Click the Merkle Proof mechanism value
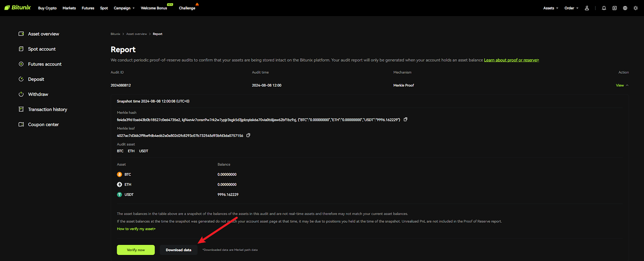Viewport: 644px width, 261px height. 404,85
